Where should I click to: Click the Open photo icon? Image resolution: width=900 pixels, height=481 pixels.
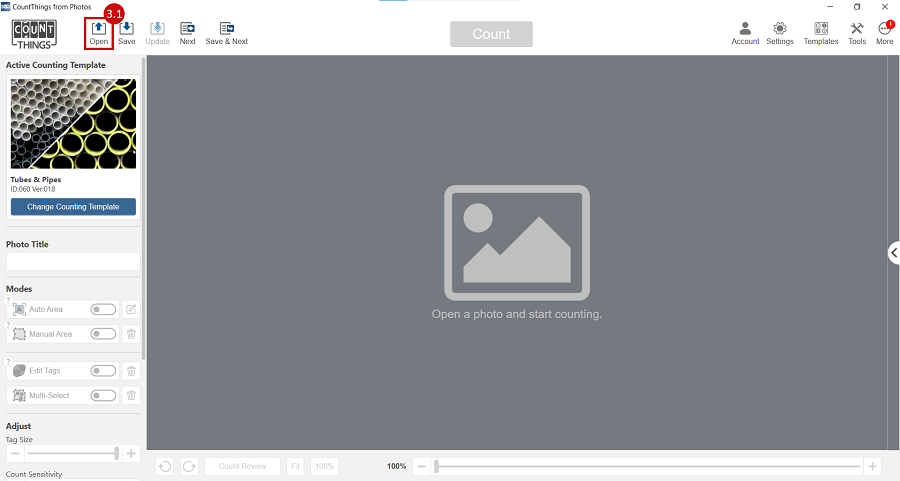pyautogui.click(x=98, y=29)
